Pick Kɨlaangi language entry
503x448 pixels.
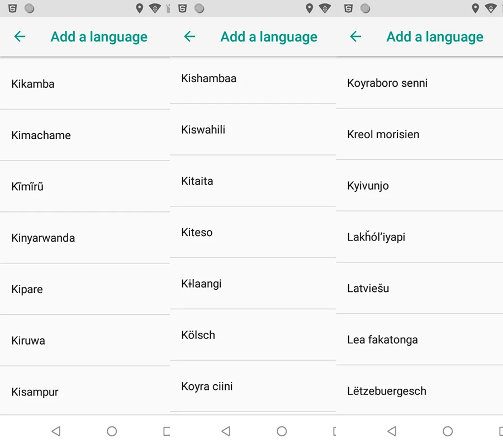pyautogui.click(x=253, y=284)
